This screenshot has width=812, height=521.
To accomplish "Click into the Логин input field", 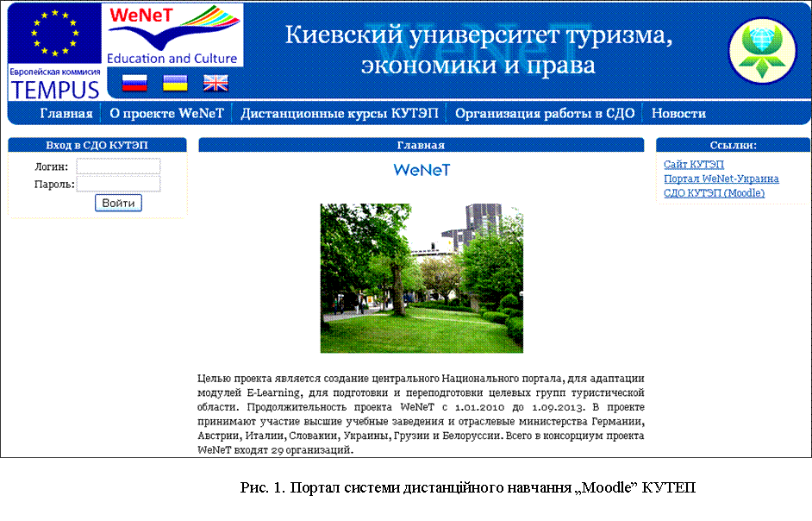I will 119,166.
